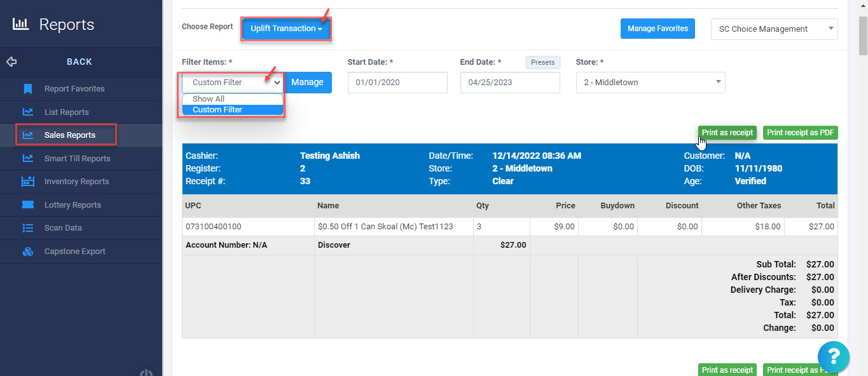
Task: Click inside the Start Date field
Action: (x=397, y=83)
